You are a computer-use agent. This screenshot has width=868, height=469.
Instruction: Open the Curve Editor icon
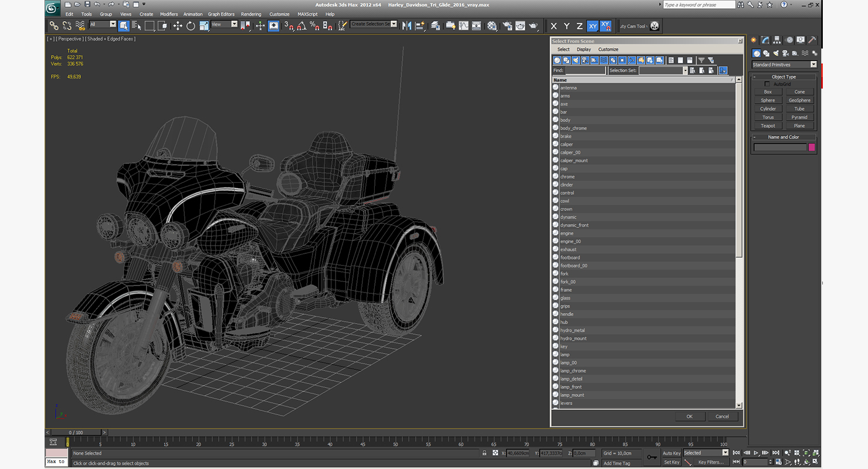click(x=463, y=26)
